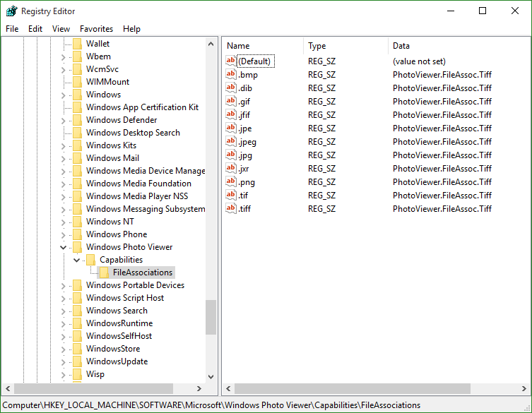This screenshot has width=532, height=413.
Task: Click the Wallet folder icon
Action: [77, 44]
